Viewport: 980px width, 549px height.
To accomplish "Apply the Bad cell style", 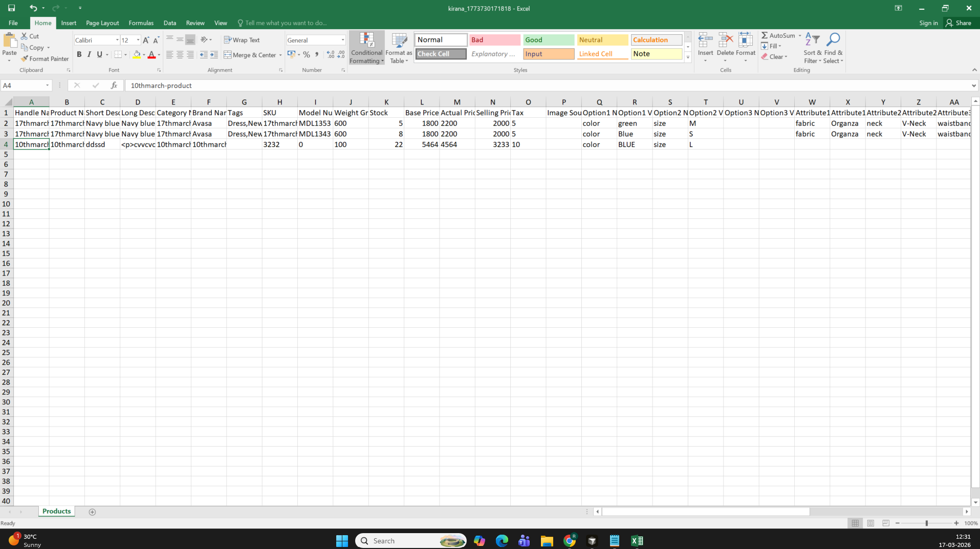I will [x=494, y=40].
